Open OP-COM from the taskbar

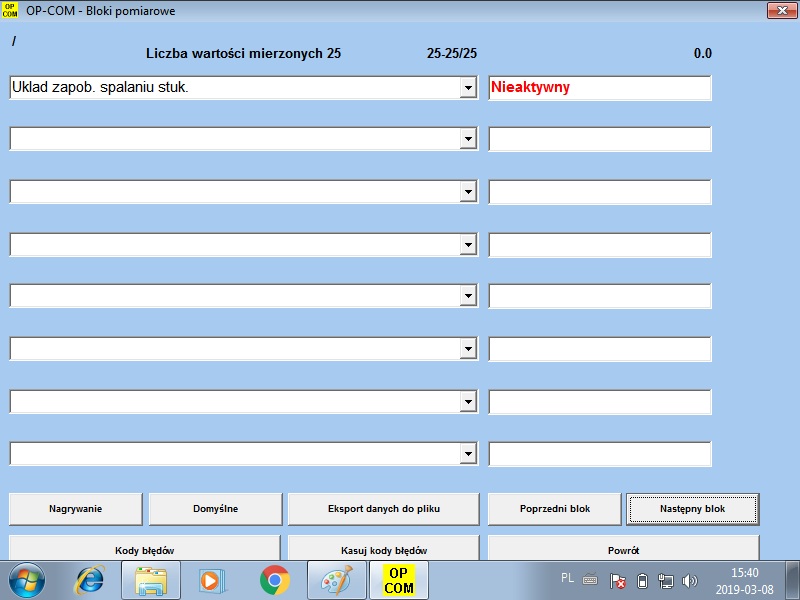coord(399,580)
